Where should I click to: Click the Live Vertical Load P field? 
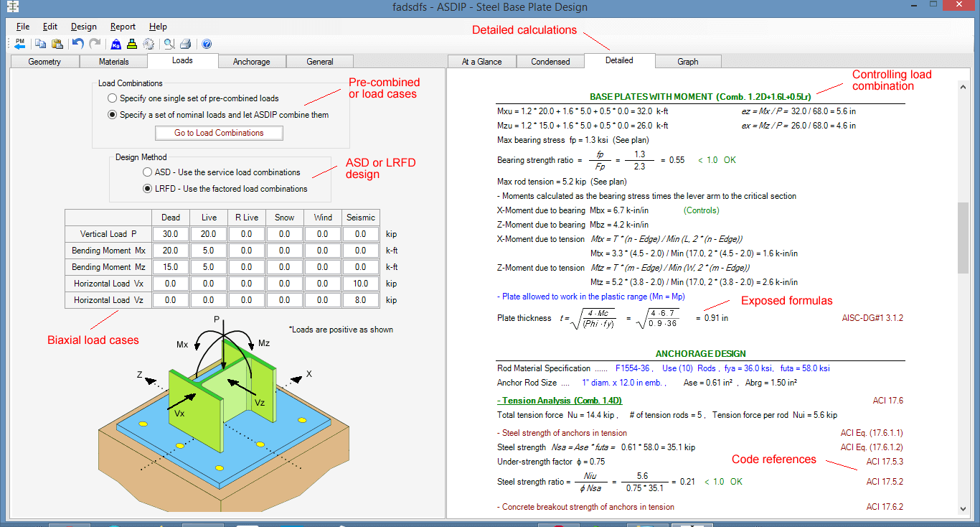(x=209, y=234)
